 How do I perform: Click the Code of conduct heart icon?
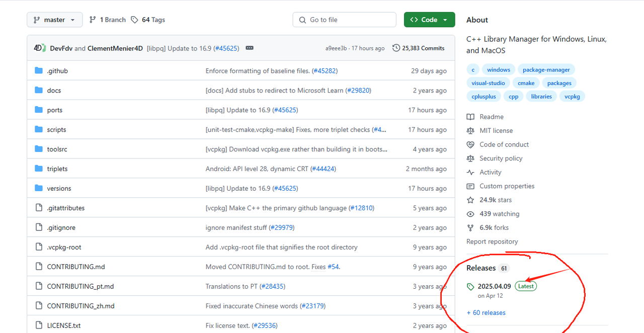[x=470, y=144]
